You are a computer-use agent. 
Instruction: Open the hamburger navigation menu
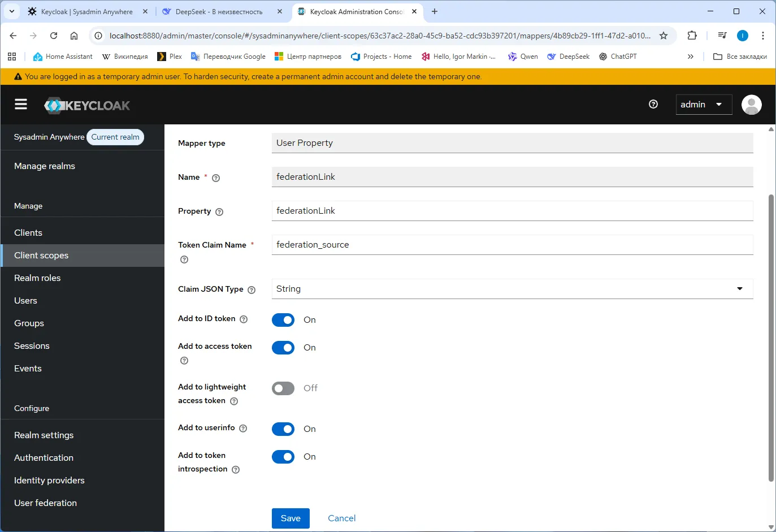pyautogui.click(x=21, y=104)
